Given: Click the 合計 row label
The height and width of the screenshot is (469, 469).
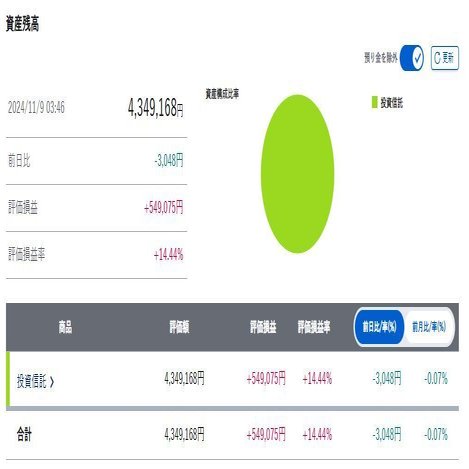Looking at the screenshot, I should coord(24,434).
